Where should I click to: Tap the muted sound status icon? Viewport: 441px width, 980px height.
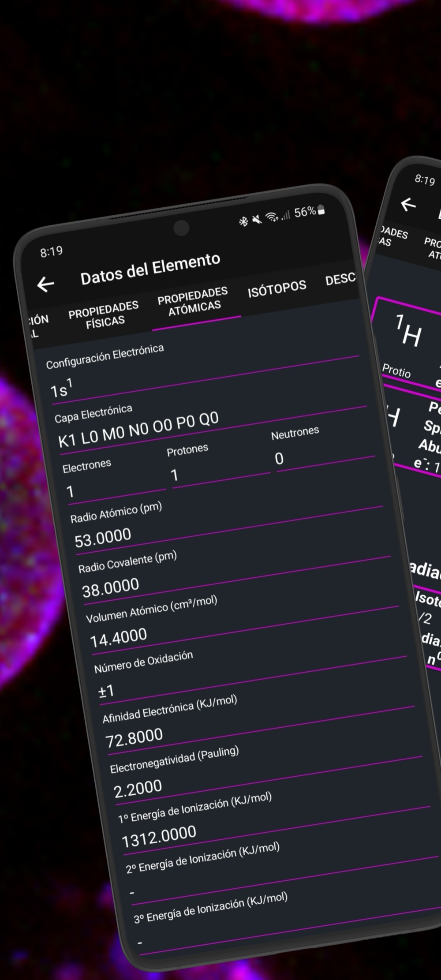[x=257, y=219]
